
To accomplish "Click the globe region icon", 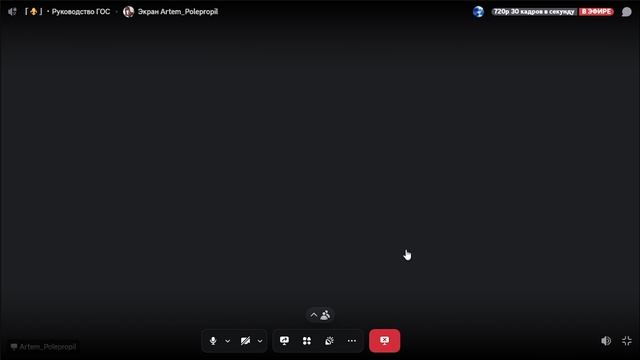I will (x=478, y=11).
